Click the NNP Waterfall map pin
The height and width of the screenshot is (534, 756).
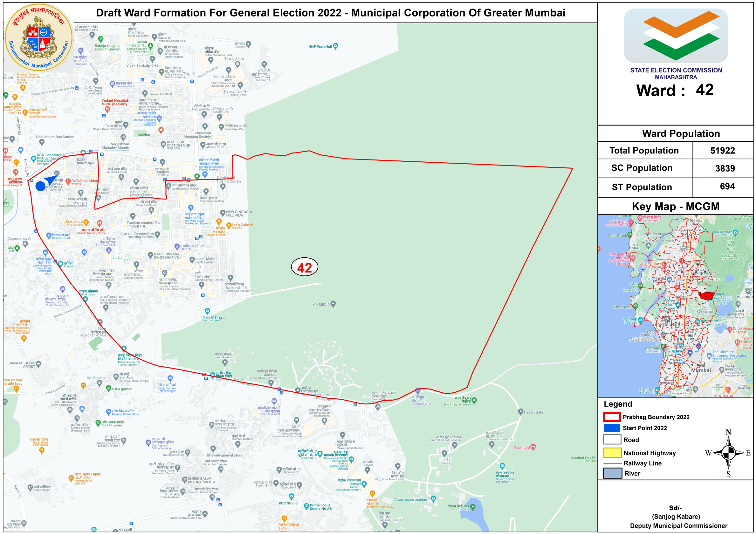click(x=335, y=46)
